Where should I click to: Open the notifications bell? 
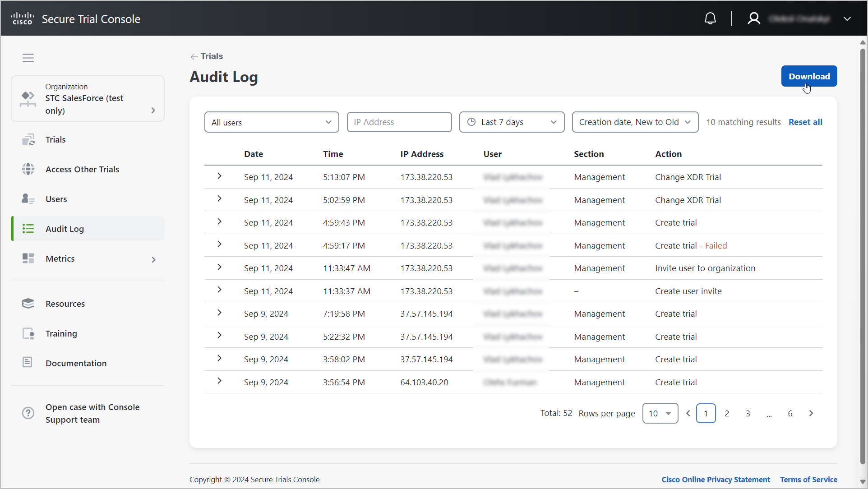[x=710, y=18]
